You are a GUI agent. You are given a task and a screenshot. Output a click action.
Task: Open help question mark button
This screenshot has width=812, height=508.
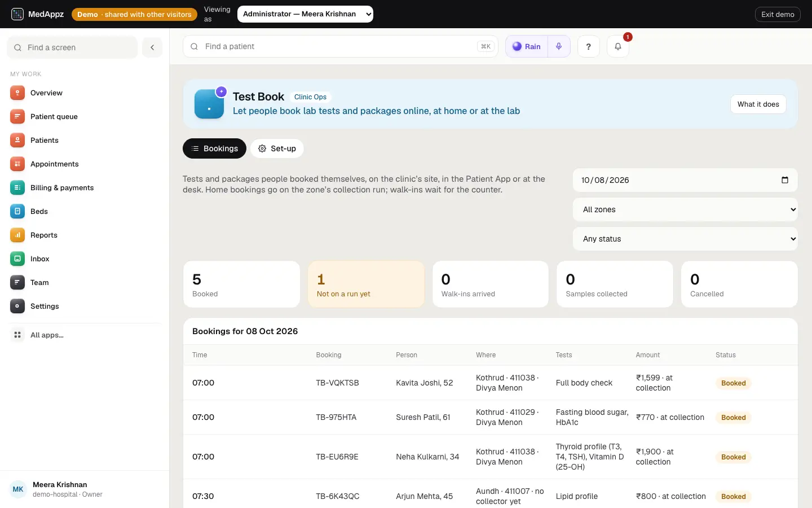pos(589,46)
